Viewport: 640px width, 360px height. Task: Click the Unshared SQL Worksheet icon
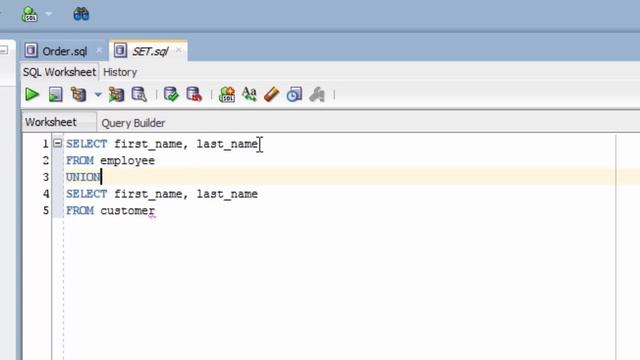[x=227, y=95]
